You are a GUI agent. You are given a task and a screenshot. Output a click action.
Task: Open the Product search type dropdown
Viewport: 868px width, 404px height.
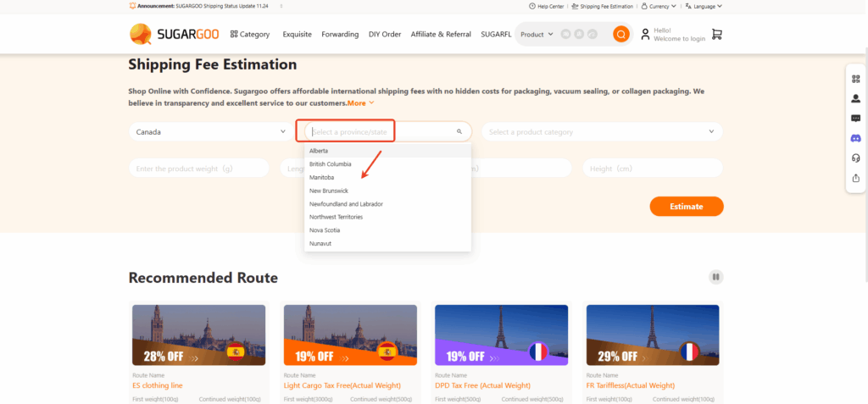coord(537,35)
